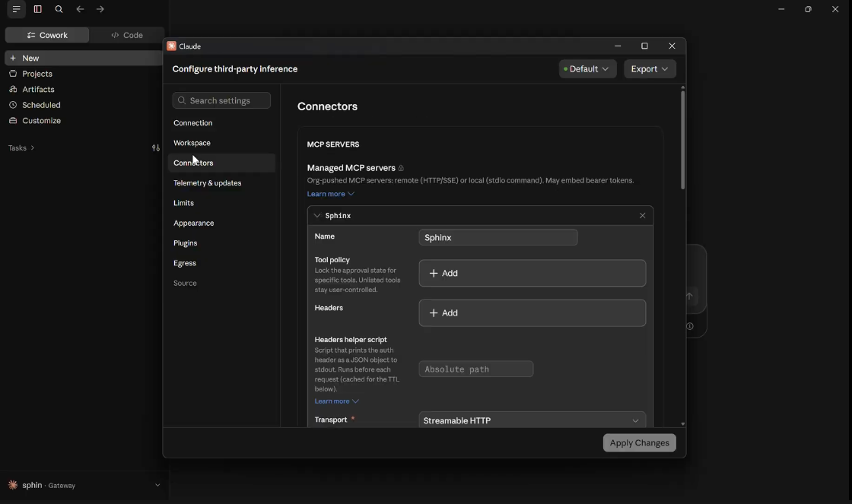Click the upward arrow send button behind dialog

pos(689,296)
